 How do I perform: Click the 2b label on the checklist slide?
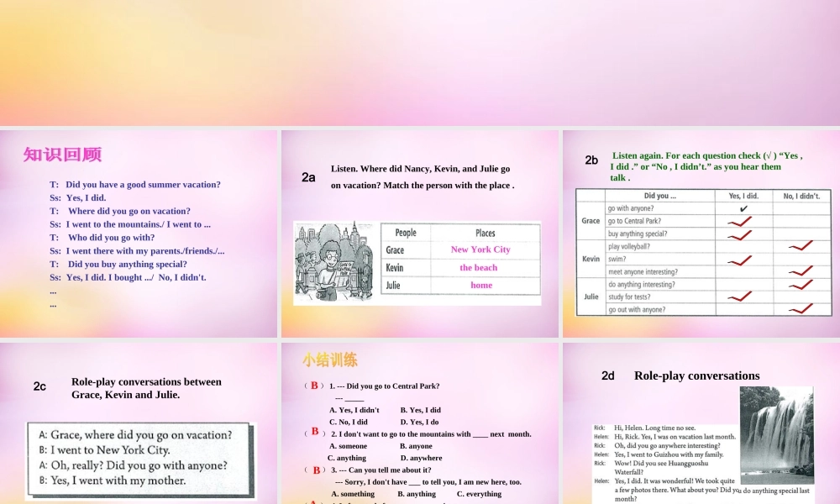click(x=591, y=160)
